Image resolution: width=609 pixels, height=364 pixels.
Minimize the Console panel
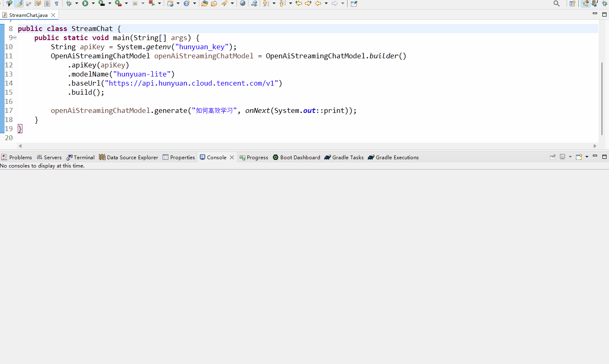595,156
